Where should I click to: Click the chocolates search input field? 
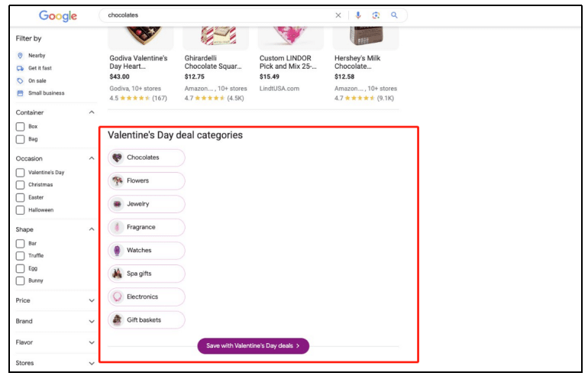(x=214, y=15)
